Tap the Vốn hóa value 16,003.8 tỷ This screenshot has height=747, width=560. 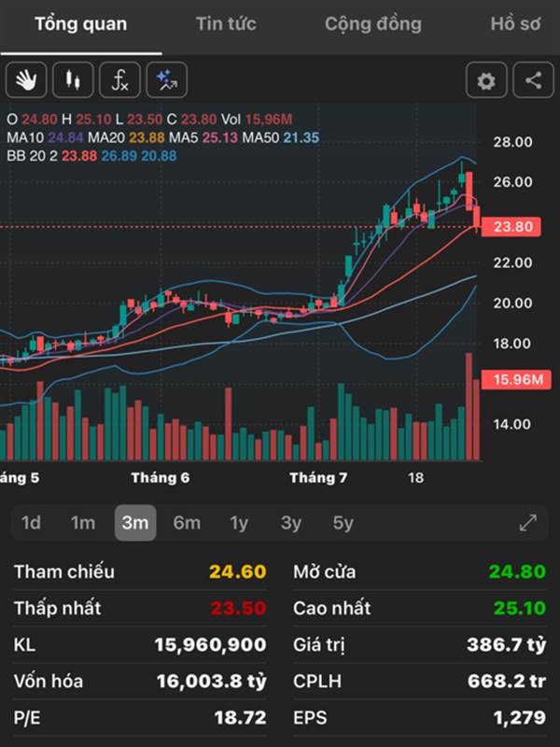[212, 682]
